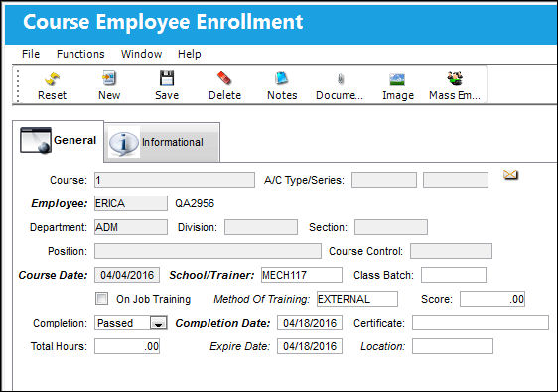Viewport: 558px width, 392px height.
Task: Click the School/Trainer field MECH117
Action: coord(302,275)
